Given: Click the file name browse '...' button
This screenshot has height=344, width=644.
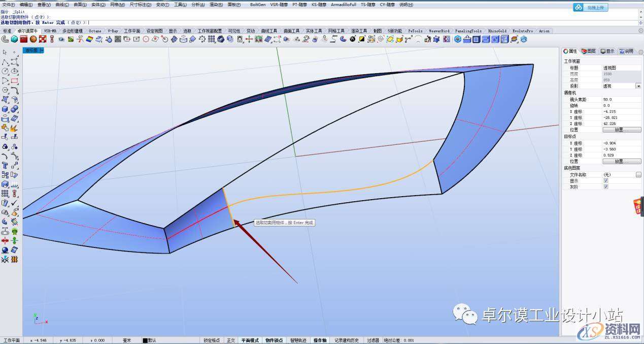Looking at the screenshot, I should pos(638,175).
